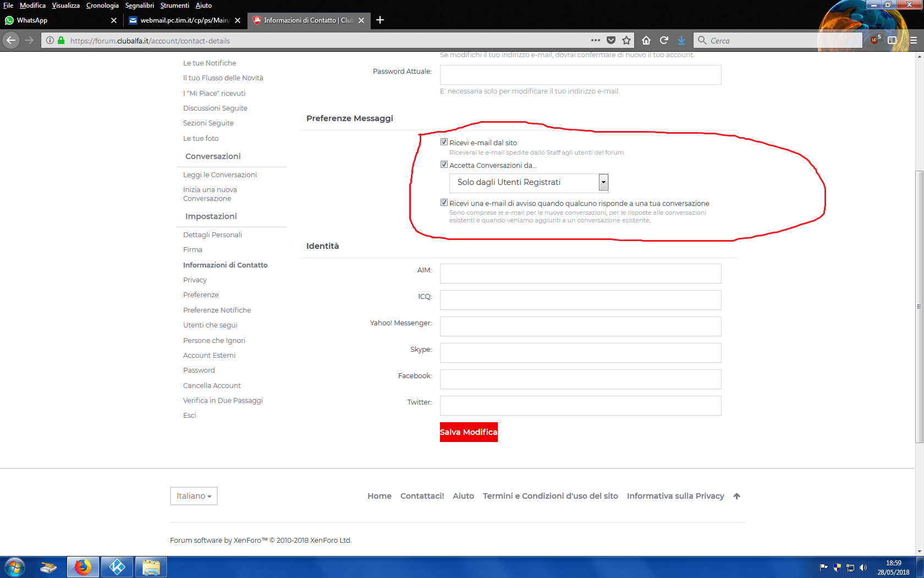This screenshot has width=924, height=578.
Task: Open the page actions three-dots menu
Action: point(596,40)
